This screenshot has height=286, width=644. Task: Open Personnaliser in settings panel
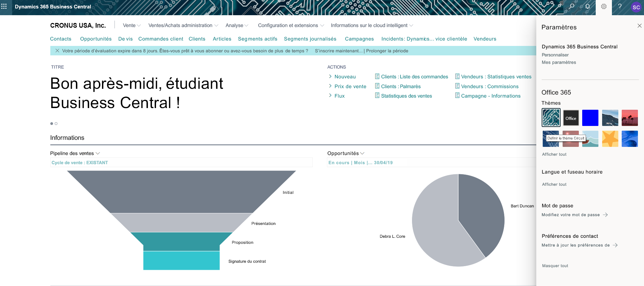555,55
